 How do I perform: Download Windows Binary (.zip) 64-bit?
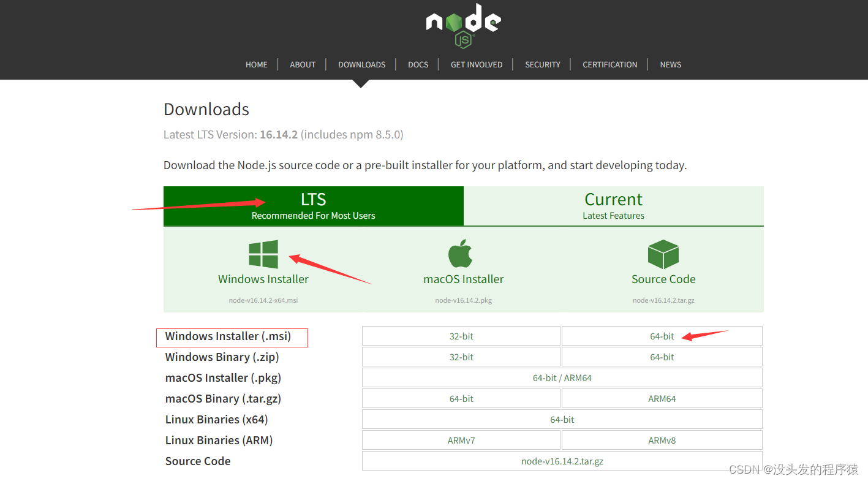click(x=662, y=357)
